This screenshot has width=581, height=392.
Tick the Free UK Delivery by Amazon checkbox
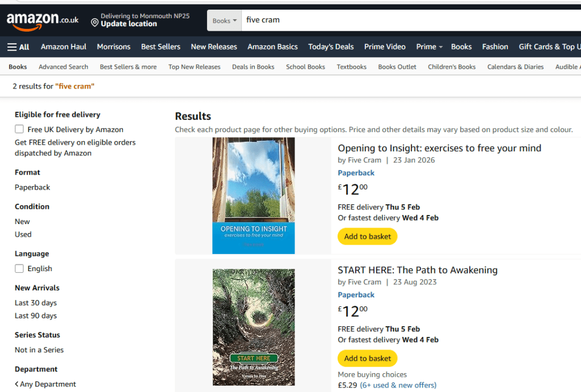[20, 129]
